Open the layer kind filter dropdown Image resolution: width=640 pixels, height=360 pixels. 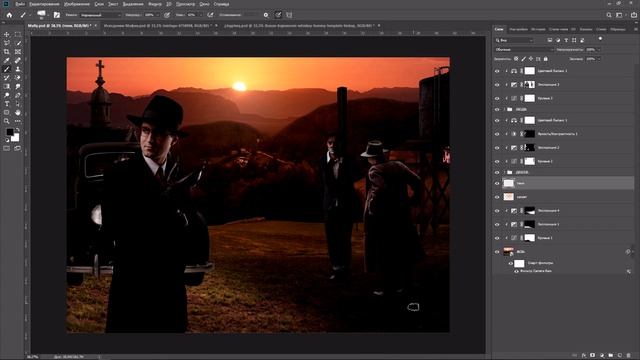[x=514, y=40]
